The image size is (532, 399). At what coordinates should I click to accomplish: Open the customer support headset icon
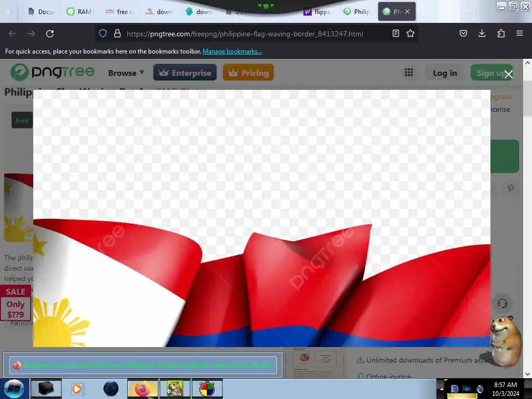[x=502, y=303]
